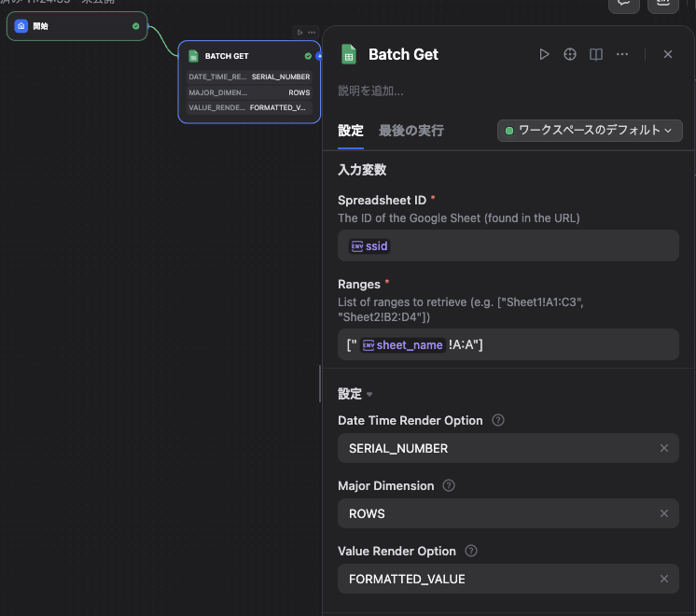The width and height of the screenshot is (696, 616).
Task: Click the Ranges input field
Action: pos(508,344)
